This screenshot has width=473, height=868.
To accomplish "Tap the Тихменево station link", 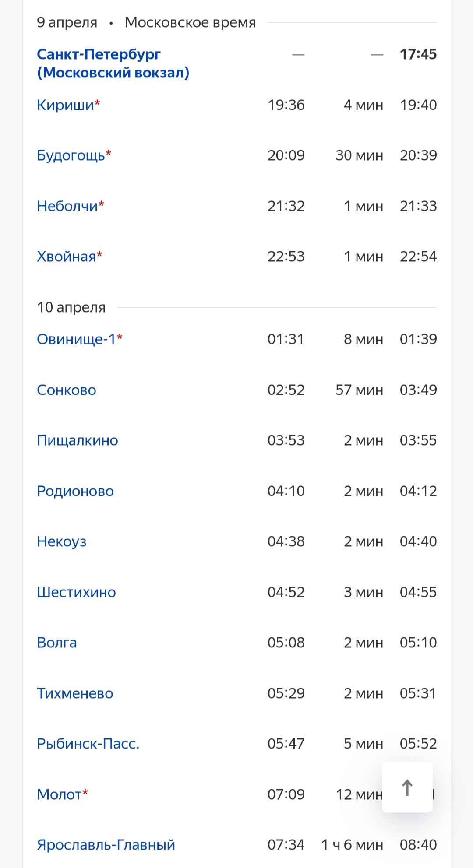I will [x=75, y=693].
